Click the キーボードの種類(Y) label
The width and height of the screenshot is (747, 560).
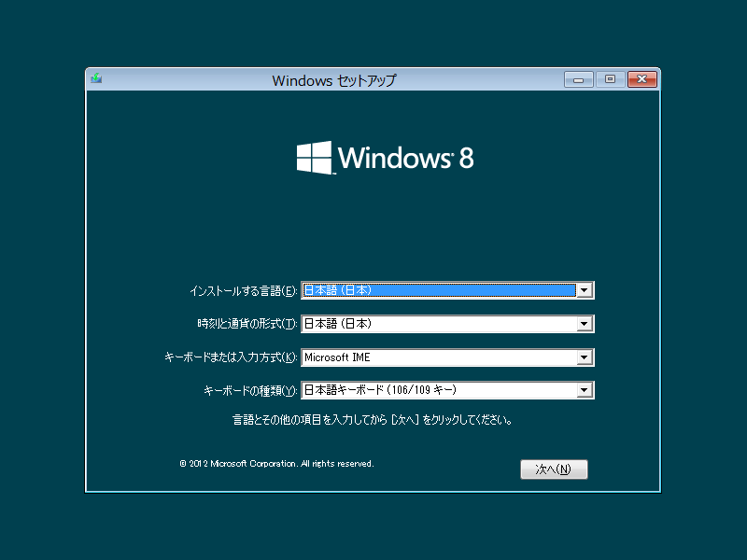[249, 390]
